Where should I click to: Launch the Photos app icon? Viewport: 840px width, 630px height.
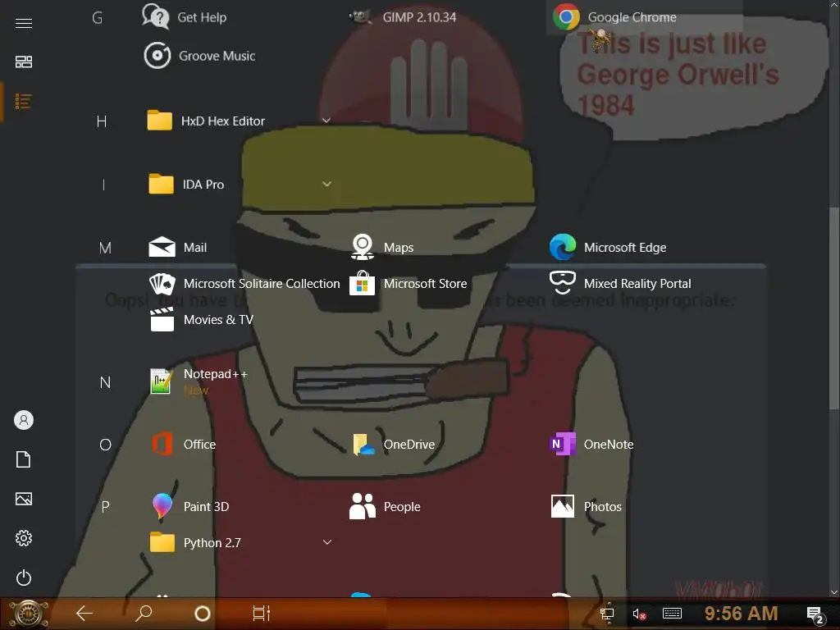click(x=563, y=506)
